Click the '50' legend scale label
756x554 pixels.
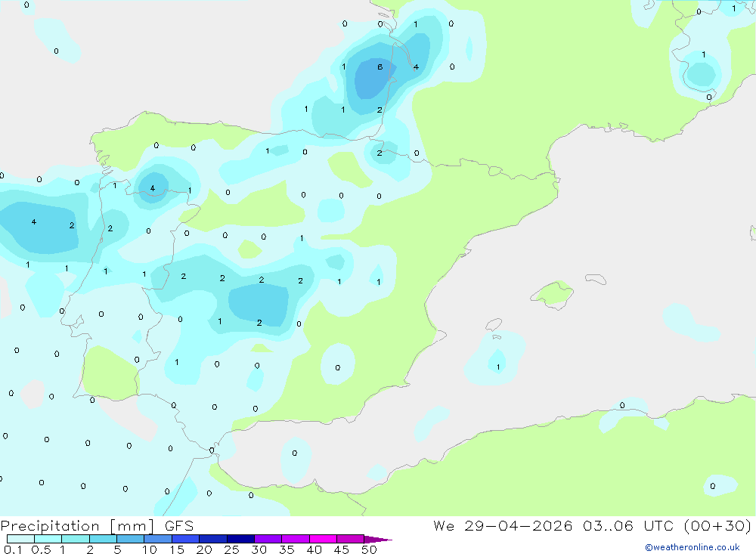click(x=369, y=549)
